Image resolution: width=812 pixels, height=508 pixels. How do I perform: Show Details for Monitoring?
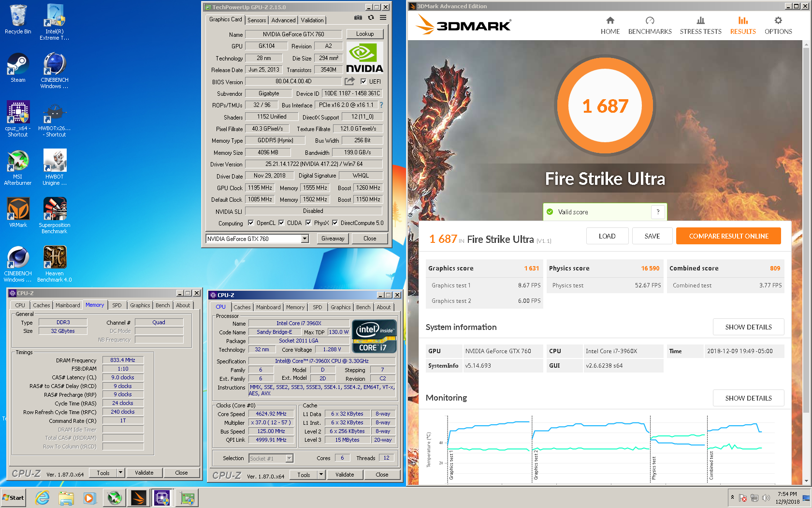[748, 398]
